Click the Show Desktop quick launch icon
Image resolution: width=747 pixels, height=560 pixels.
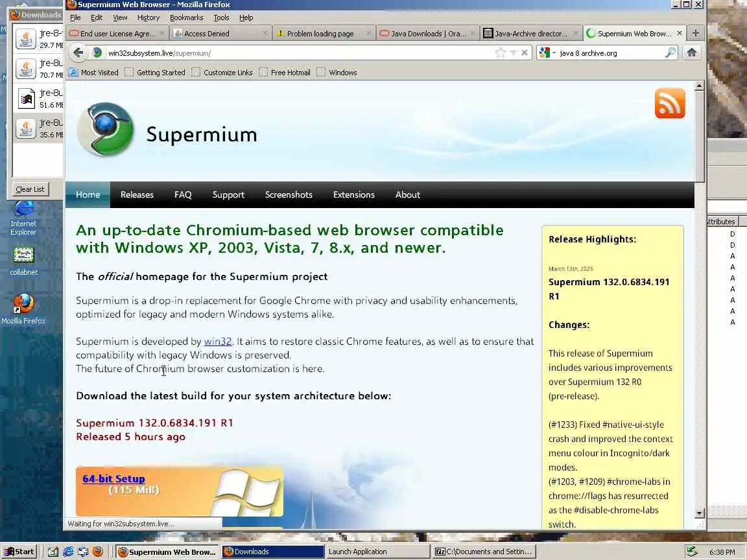coord(53,552)
